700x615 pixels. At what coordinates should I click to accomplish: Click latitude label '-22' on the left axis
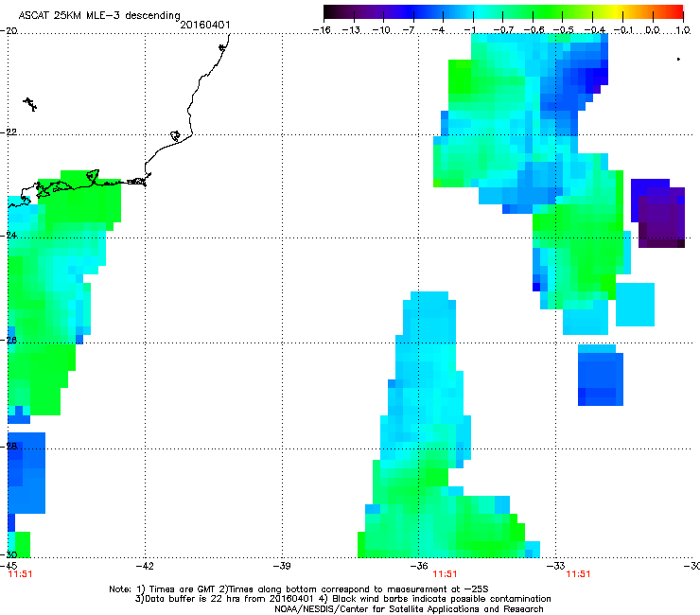(9, 132)
